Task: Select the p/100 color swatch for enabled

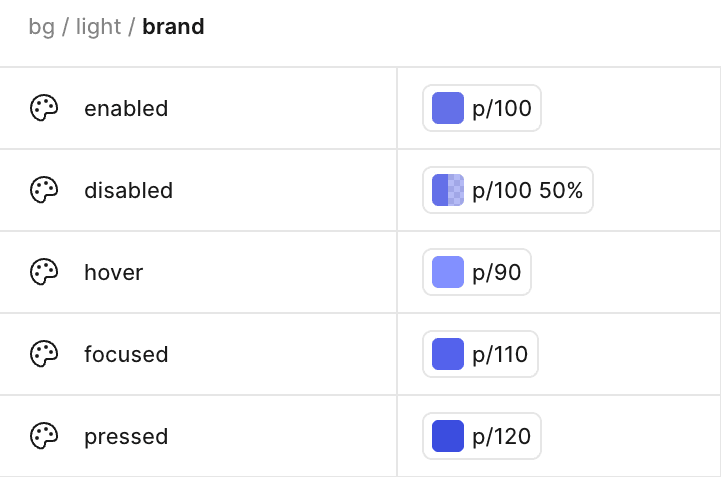Action: tap(448, 108)
